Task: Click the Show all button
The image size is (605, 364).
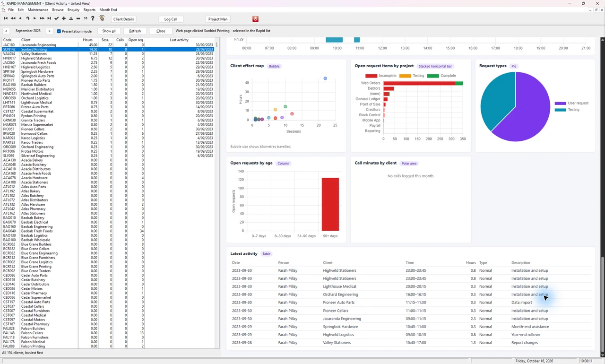Action: tap(109, 31)
